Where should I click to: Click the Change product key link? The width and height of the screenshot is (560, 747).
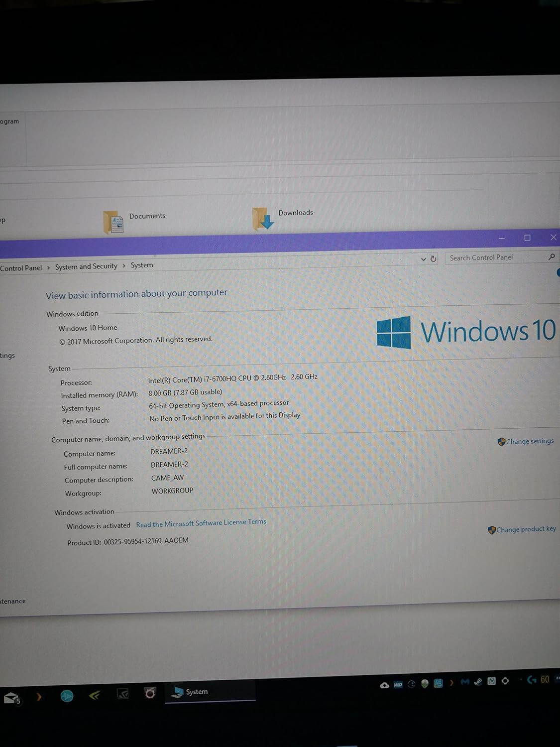526,529
